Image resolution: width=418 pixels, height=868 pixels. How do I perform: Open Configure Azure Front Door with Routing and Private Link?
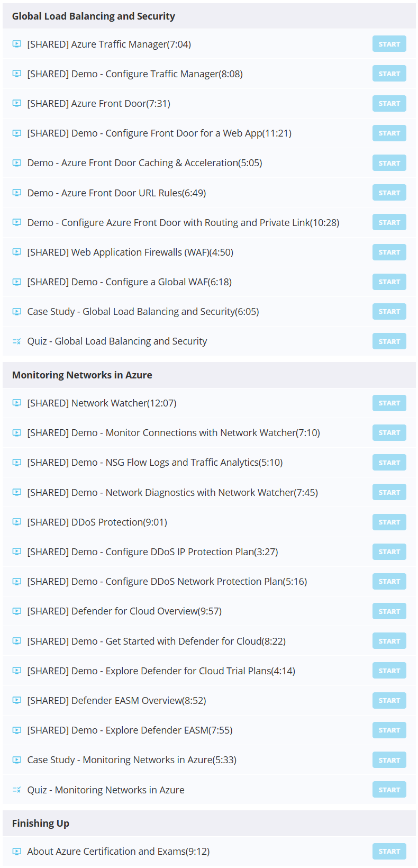pos(183,222)
